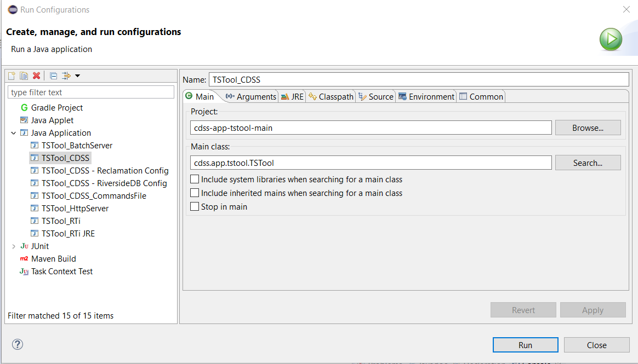Image resolution: width=638 pixels, height=364 pixels.
Task: Delete selected launch configuration with red X
Action: pos(37,76)
